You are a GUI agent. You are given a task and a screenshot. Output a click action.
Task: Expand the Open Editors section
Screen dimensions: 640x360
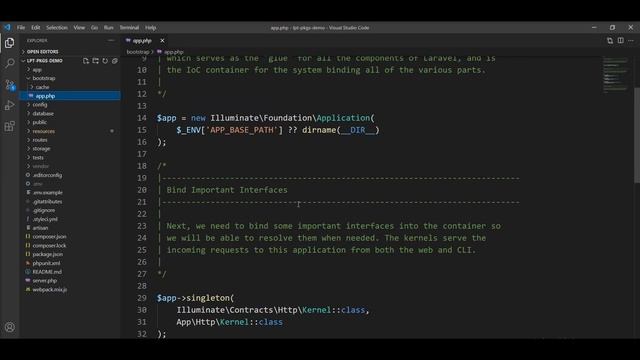tap(70, 52)
